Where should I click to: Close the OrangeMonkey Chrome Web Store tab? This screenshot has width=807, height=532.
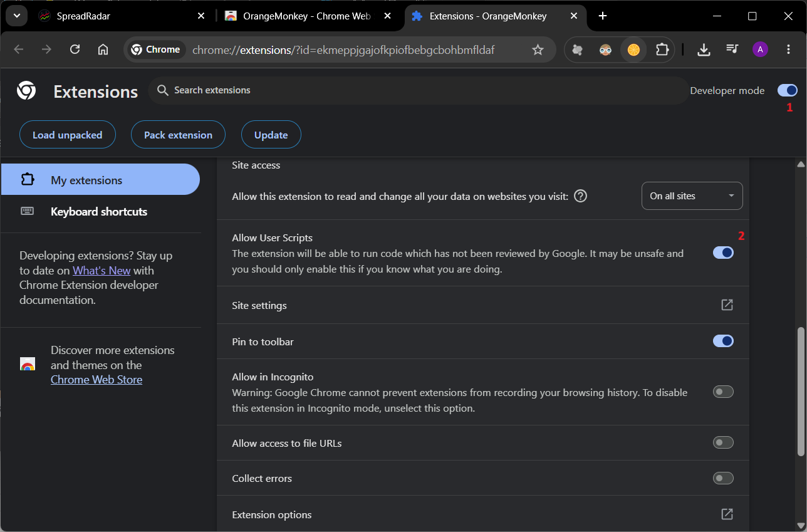pos(388,16)
